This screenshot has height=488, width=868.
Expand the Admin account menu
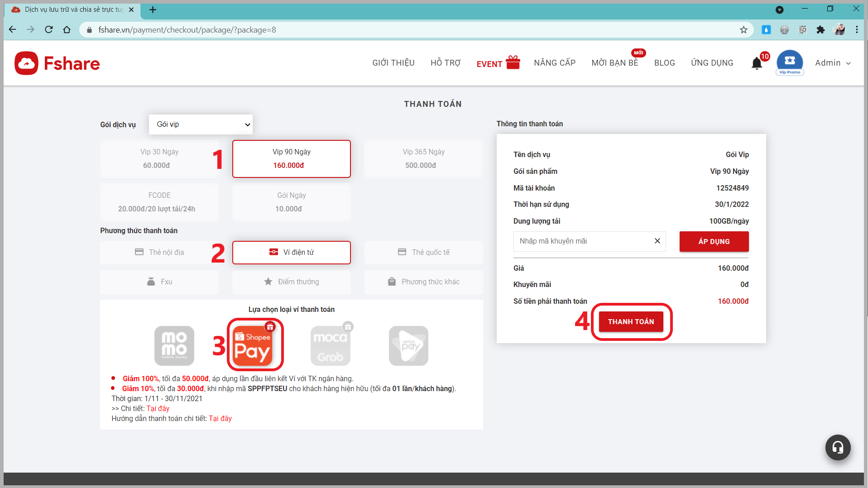coord(832,63)
